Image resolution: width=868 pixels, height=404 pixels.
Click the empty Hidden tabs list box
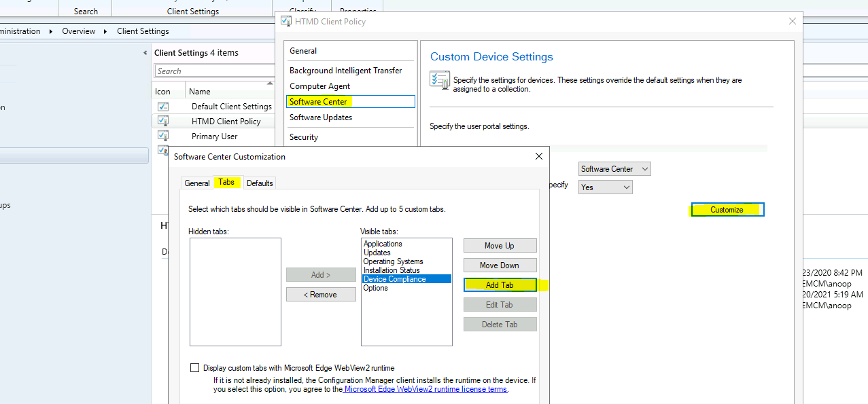point(235,292)
